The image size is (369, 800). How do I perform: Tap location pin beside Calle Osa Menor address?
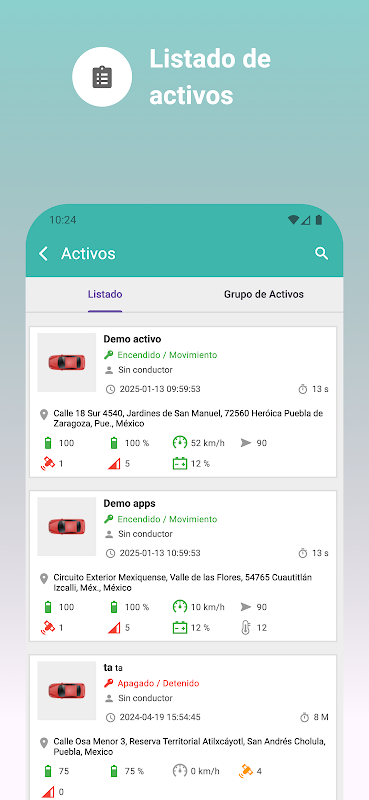pyautogui.click(x=44, y=743)
